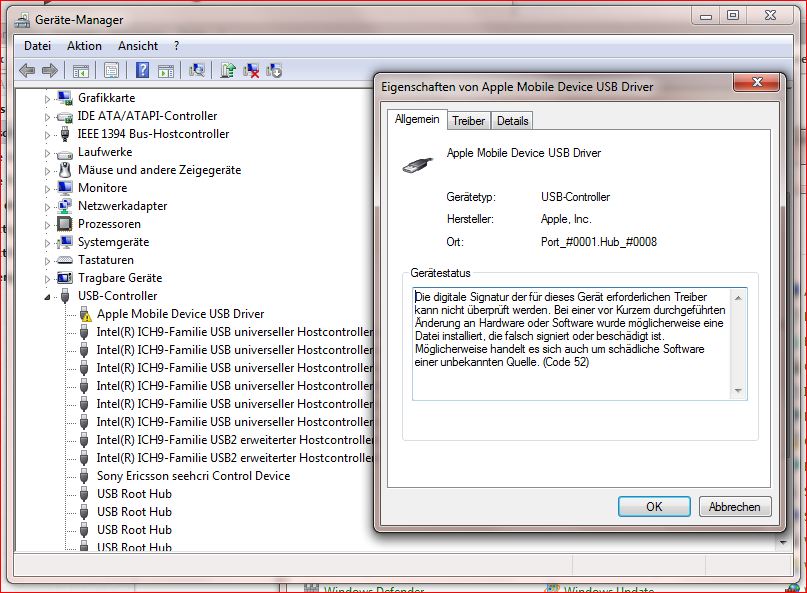Click the scroll-up arrow in Gerätestatus box
Image resolution: width=807 pixels, height=593 pixels.
(738, 298)
